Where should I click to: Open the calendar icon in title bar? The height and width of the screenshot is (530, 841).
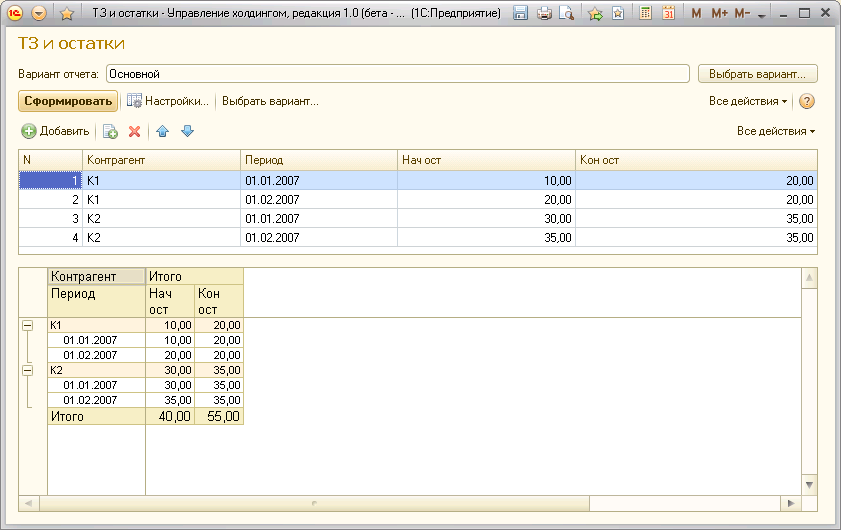668,13
